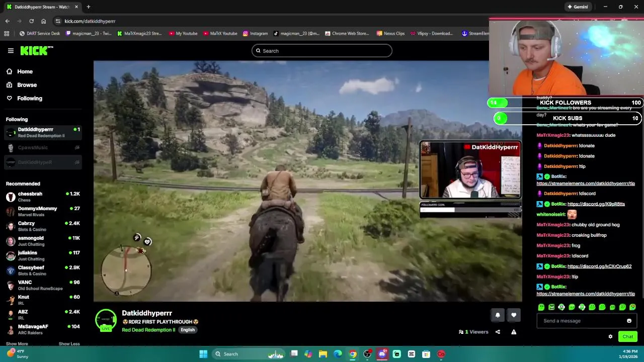Screen dimensions: 644x362
Task: Open OBS Studio from taskbar
Action: click(x=367, y=354)
